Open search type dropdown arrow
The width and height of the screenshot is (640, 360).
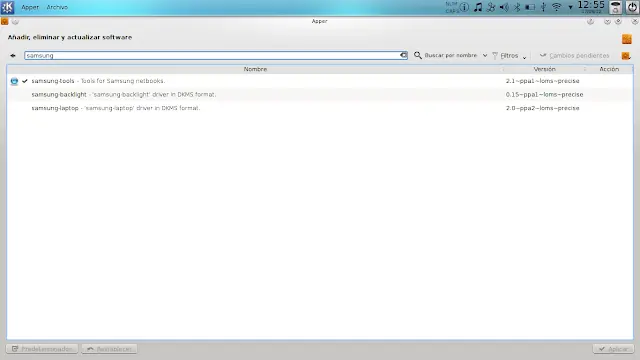point(484,56)
